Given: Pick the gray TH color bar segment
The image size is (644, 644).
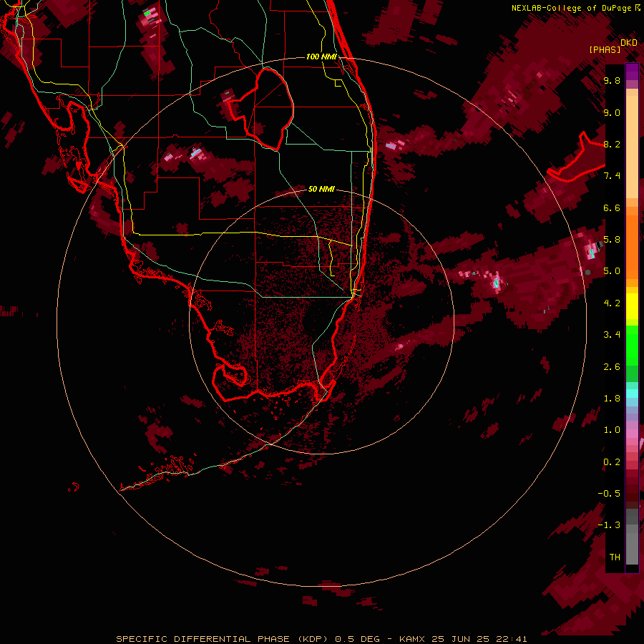Looking at the screenshot, I should coord(632,550).
